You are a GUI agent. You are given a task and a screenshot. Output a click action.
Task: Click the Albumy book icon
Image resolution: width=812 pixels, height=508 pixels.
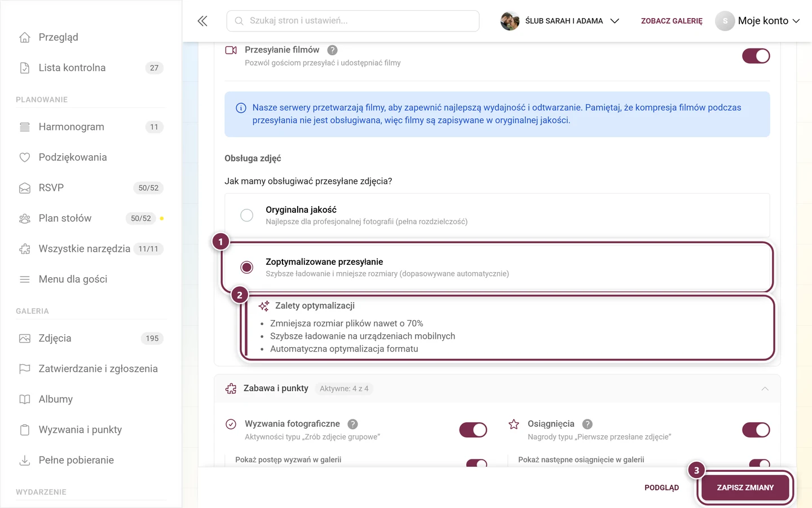(x=25, y=400)
